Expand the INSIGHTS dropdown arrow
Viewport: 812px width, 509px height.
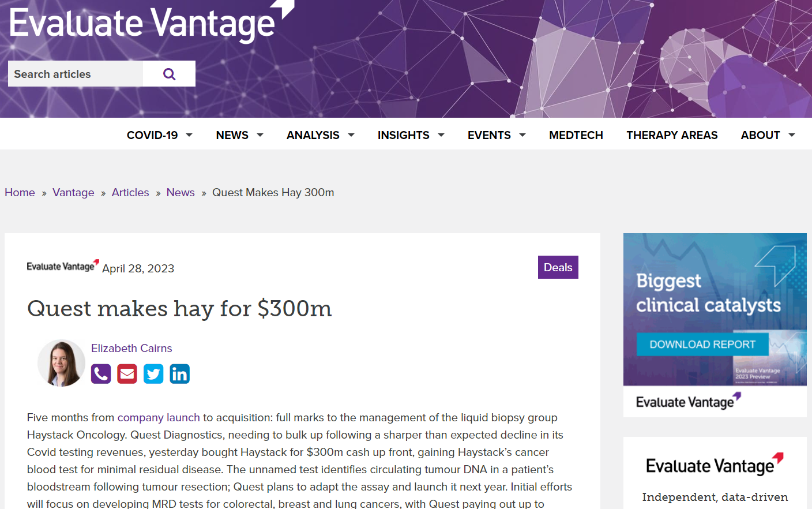pos(441,135)
